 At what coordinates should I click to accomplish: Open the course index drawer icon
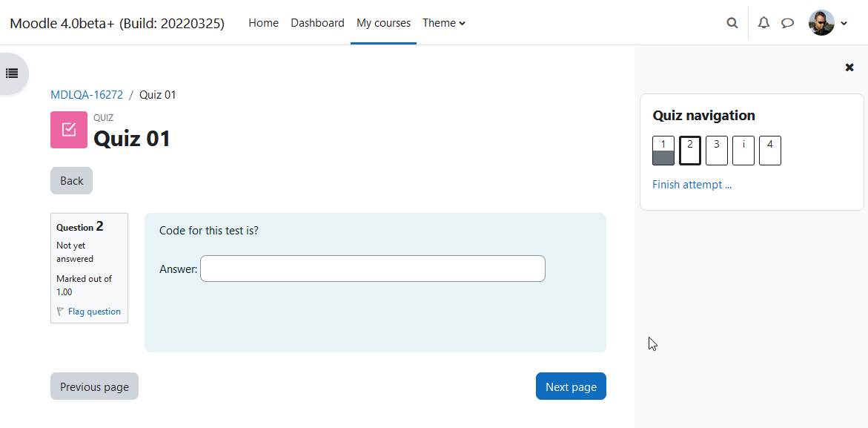[x=12, y=73]
